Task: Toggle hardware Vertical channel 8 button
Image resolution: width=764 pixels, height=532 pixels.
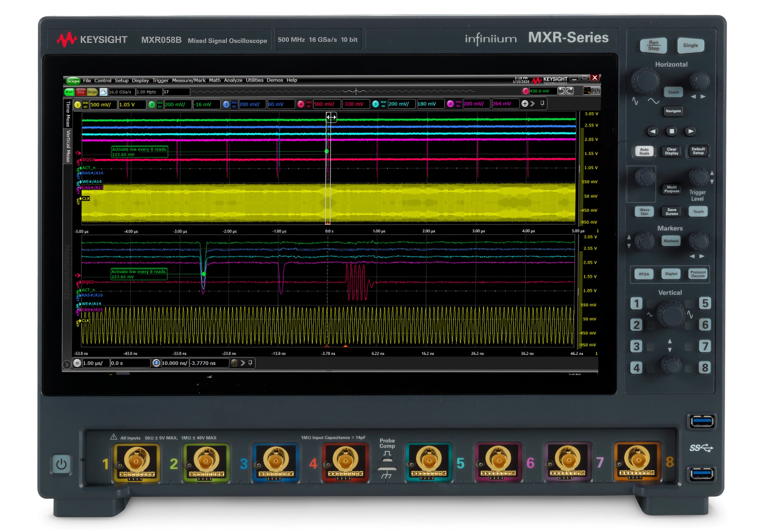Action: tap(705, 367)
